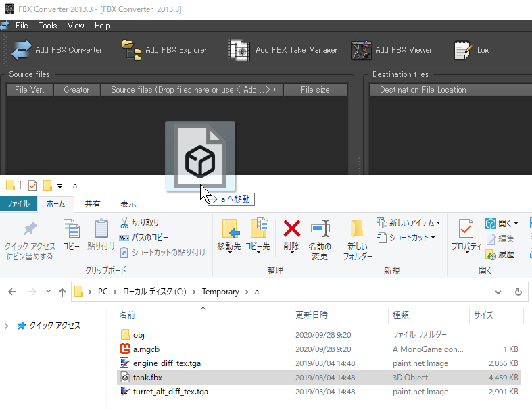Sort by 更新日時 column

click(339, 315)
